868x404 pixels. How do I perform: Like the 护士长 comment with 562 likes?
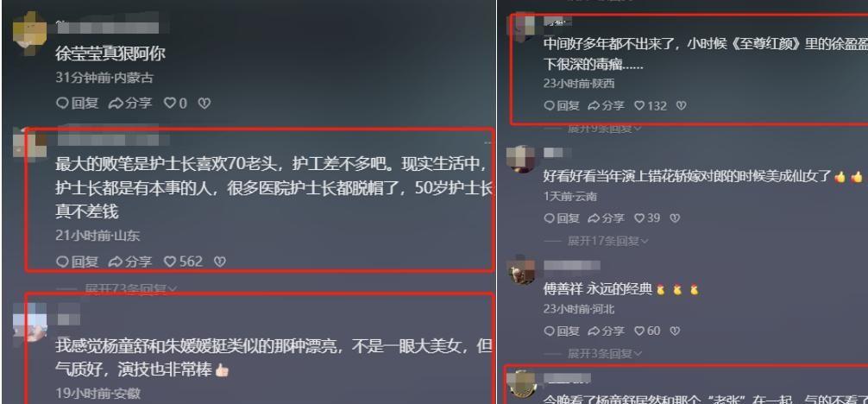pyautogui.click(x=183, y=261)
